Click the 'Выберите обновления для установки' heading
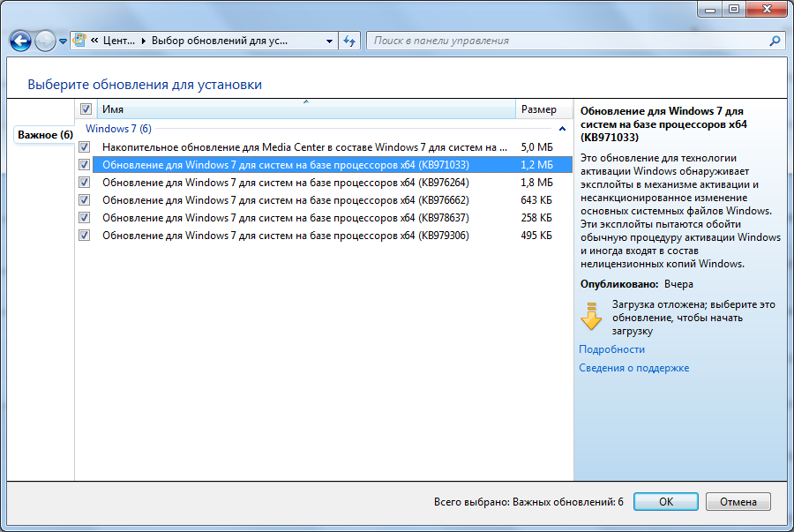The width and height of the screenshot is (794, 532). pyautogui.click(x=145, y=85)
